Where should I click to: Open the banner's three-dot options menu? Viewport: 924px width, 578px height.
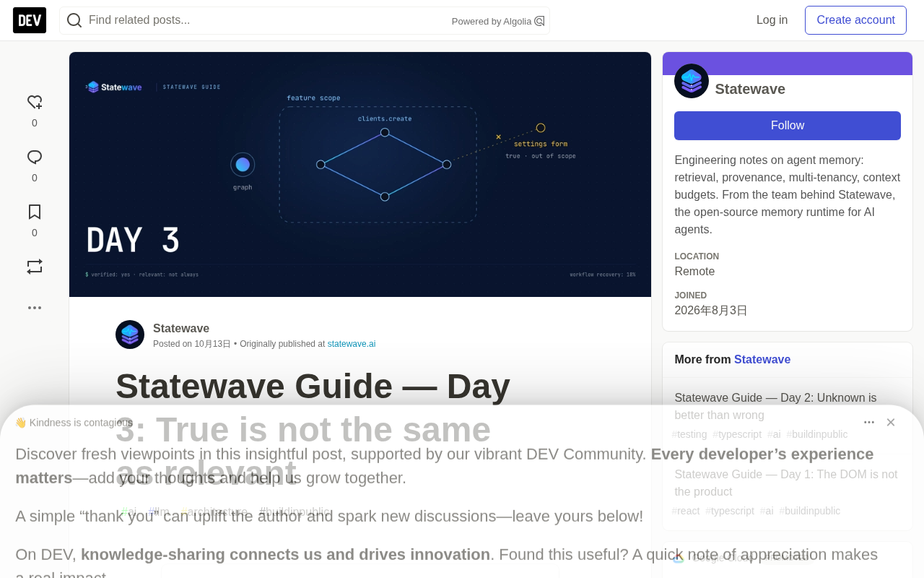pos(869,423)
